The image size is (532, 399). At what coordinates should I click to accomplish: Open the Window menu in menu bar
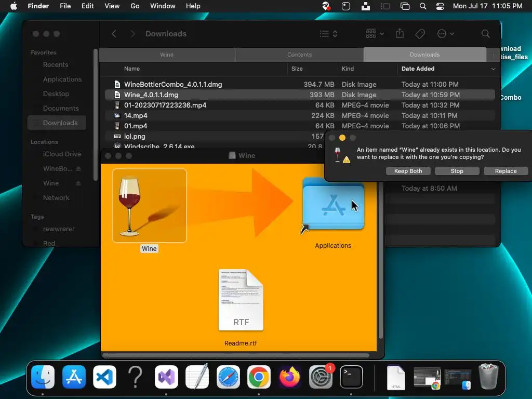point(163,6)
